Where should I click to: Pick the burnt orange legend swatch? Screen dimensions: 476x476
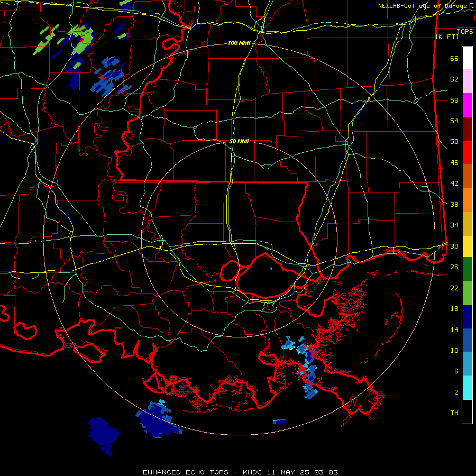[467, 176]
